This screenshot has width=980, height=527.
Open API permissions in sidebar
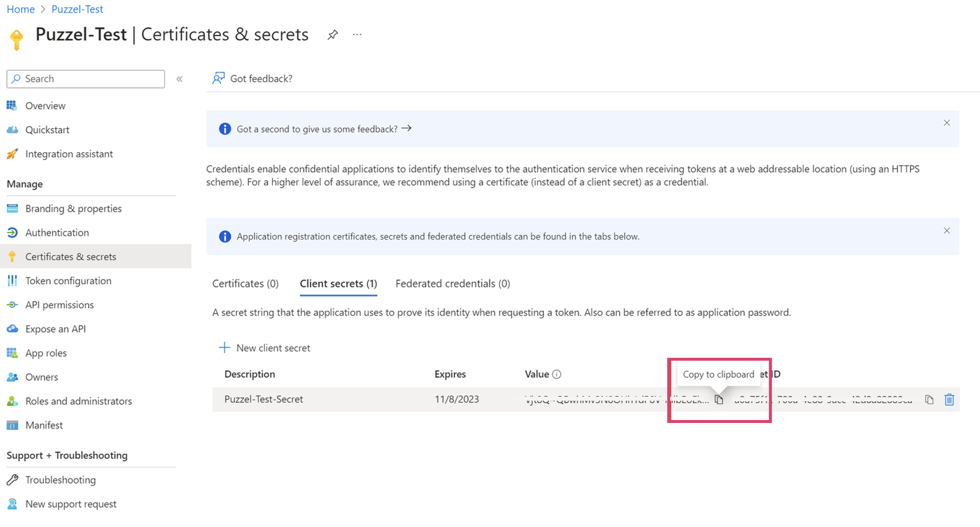[x=59, y=305]
